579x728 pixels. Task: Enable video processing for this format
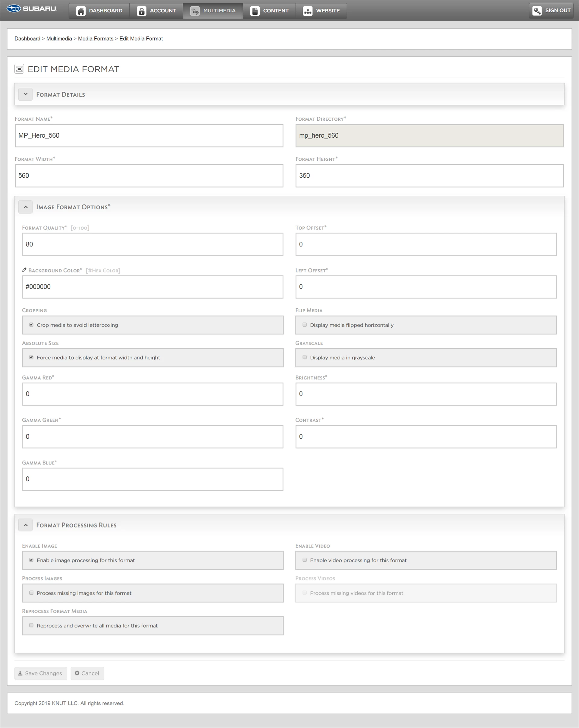tap(305, 560)
